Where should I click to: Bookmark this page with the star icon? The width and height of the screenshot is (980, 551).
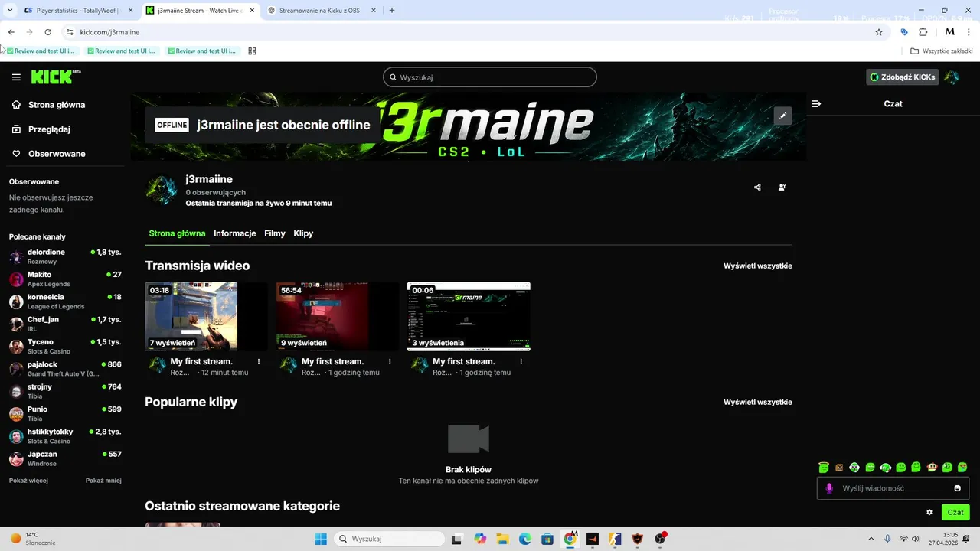point(879,32)
